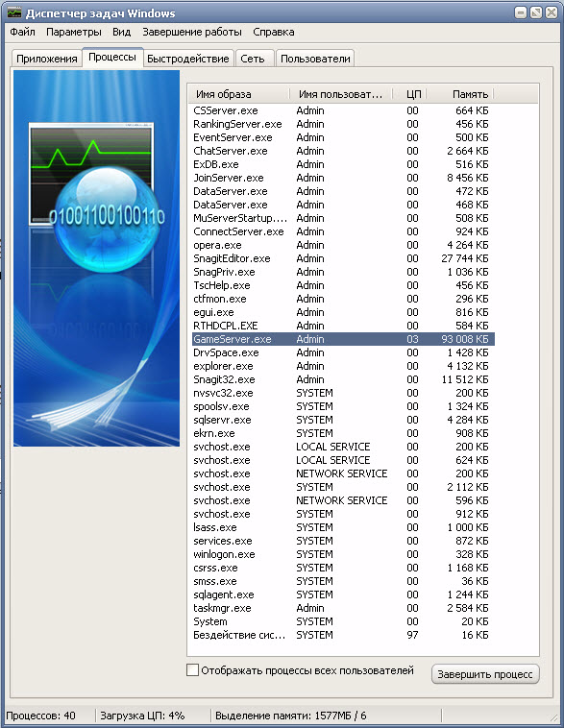This screenshot has height=728, width=564.
Task: Select the taskmgr.exe process
Action: 343,609
